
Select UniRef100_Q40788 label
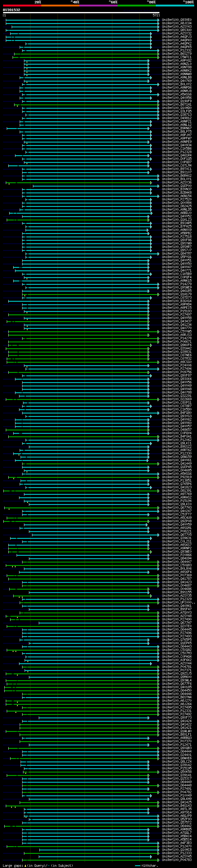click(x=177, y=393)
